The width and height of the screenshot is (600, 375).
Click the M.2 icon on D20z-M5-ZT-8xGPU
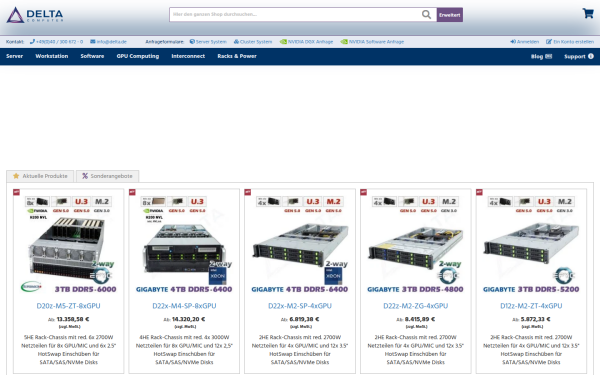tap(102, 202)
